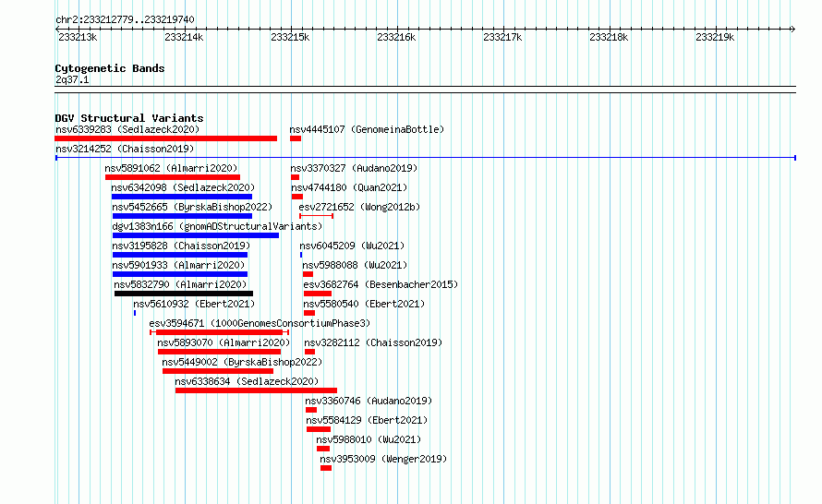Select nsv5449002 (ByrskaBishop2022) label

coord(242,362)
